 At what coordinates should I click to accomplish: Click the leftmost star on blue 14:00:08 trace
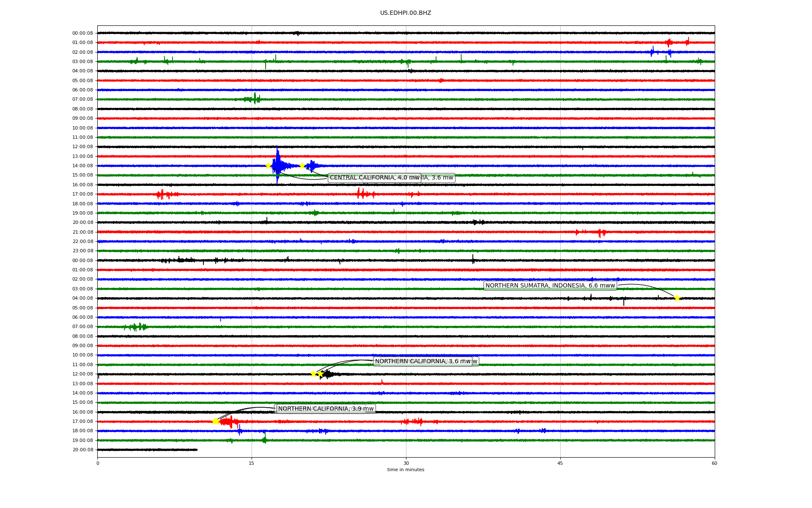[268, 166]
